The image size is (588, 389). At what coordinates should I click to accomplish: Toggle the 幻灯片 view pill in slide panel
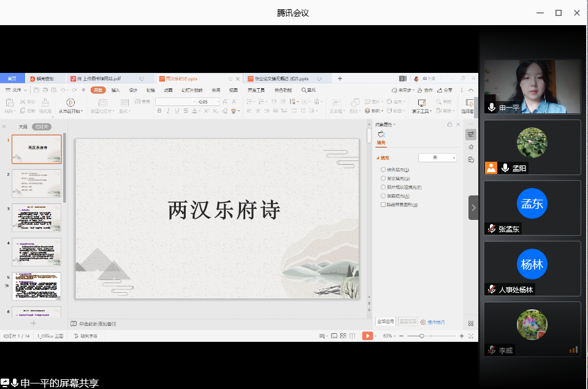[42, 127]
